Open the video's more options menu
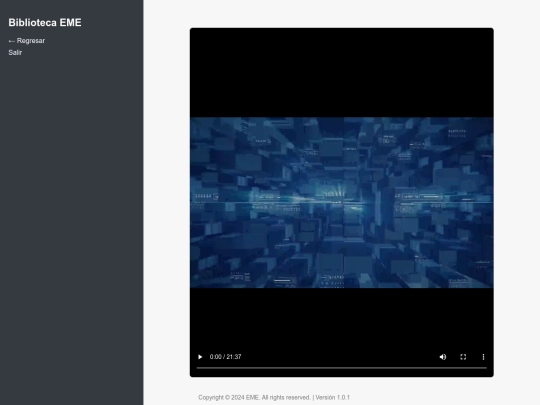This screenshot has width=540, height=405. [x=483, y=357]
